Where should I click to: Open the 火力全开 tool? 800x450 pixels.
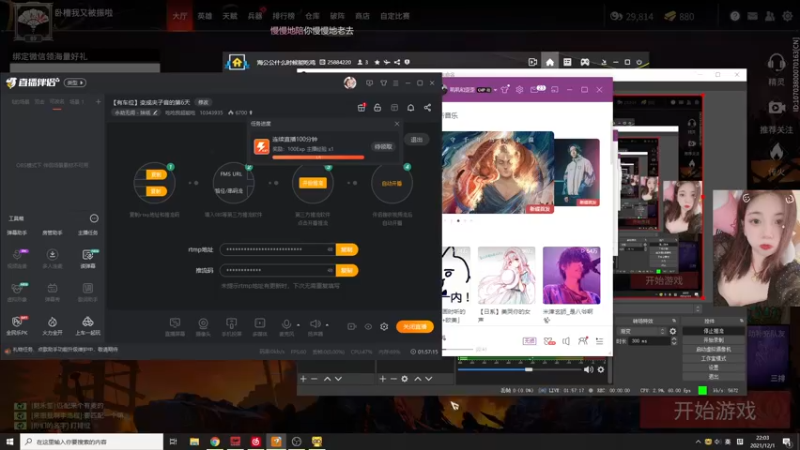(x=52, y=326)
